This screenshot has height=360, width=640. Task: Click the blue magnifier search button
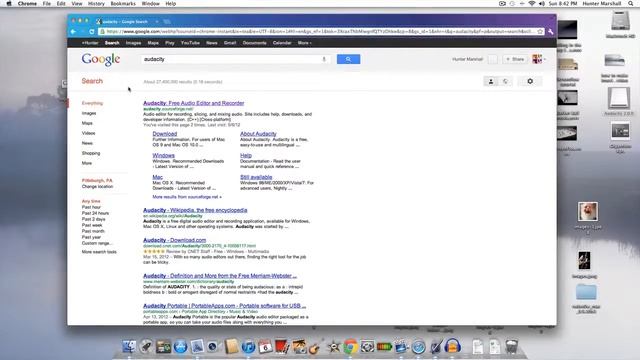[348, 59]
